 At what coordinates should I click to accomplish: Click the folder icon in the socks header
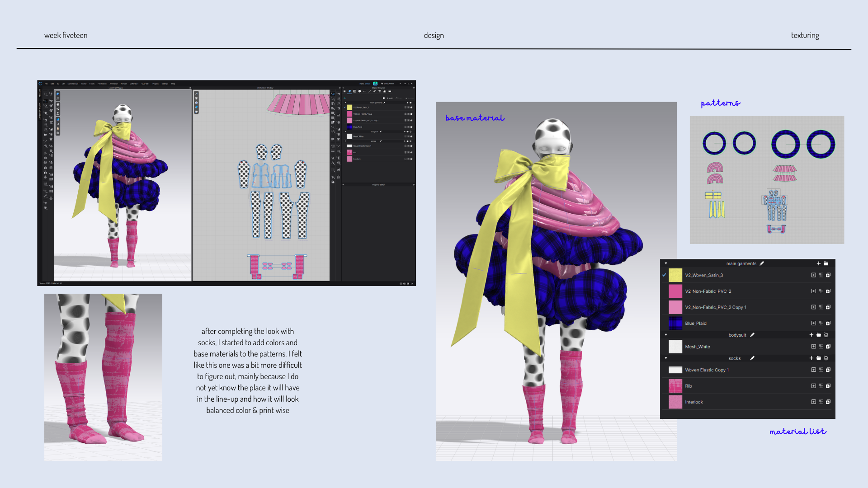coord(819,358)
